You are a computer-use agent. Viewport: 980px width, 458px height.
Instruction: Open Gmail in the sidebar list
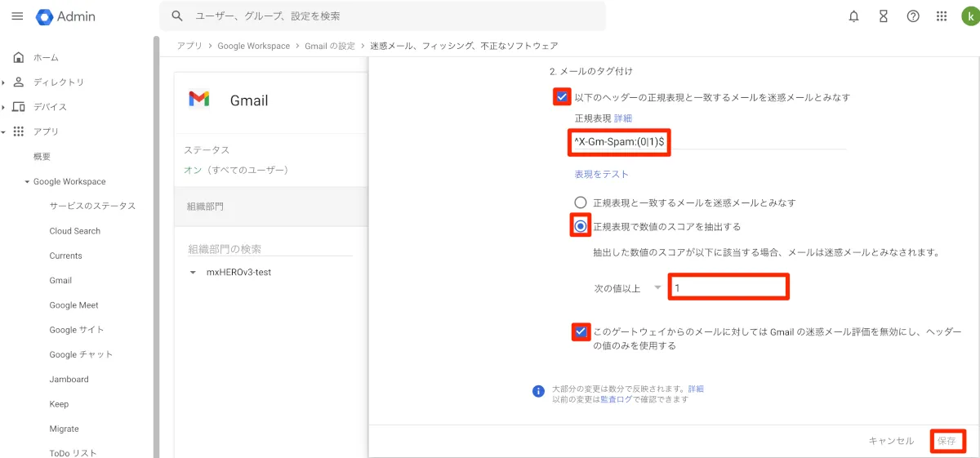click(60, 281)
